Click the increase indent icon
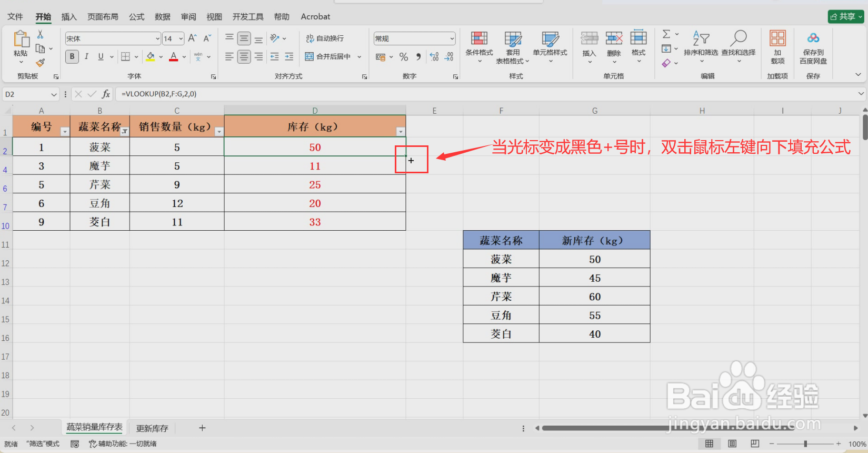The image size is (868, 453). coord(289,56)
